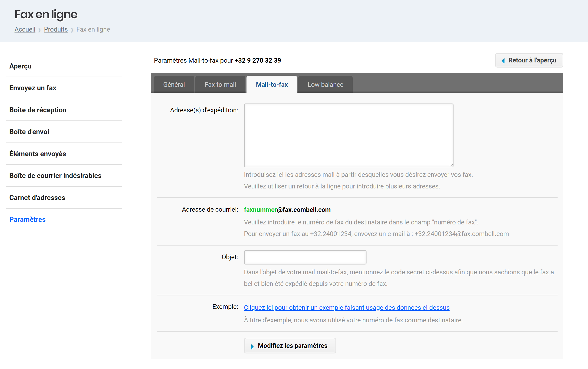Open the example link using data above
The height and width of the screenshot is (369, 588).
346,307
